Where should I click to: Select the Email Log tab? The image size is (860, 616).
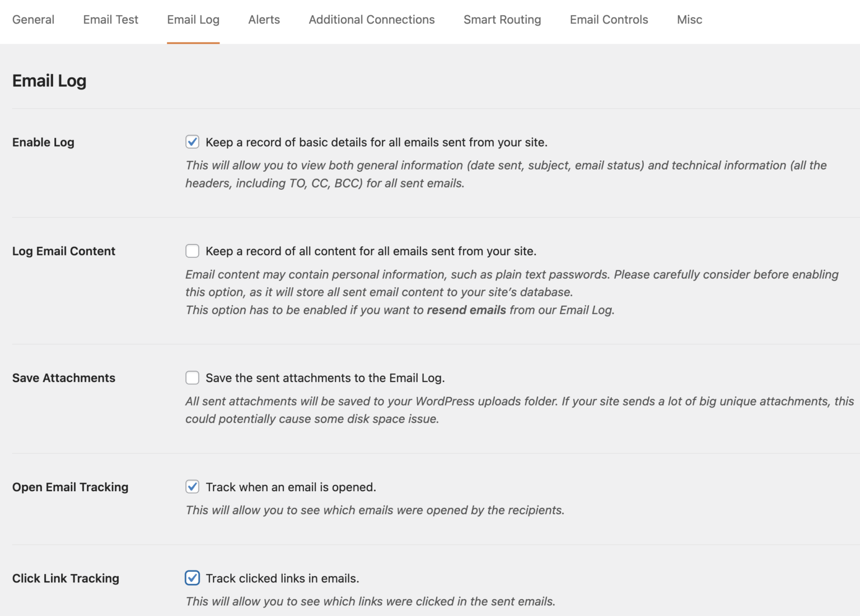point(193,20)
